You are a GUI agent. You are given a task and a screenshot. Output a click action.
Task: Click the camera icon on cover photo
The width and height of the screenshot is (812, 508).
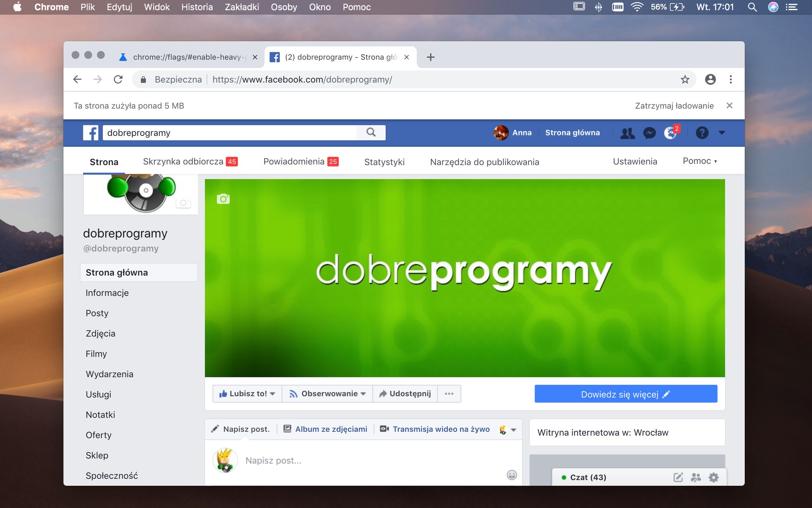point(223,199)
